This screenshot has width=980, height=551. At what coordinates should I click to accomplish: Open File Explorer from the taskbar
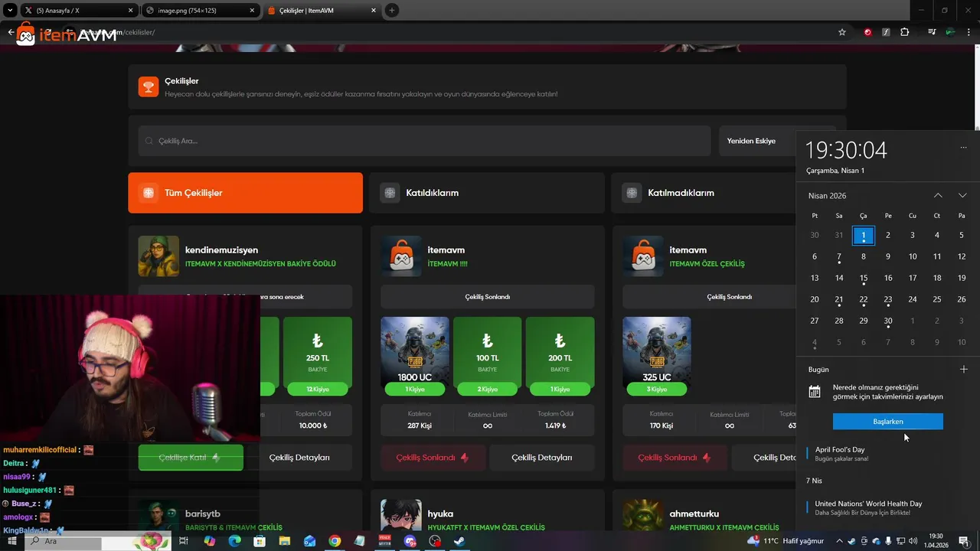pyautogui.click(x=285, y=541)
